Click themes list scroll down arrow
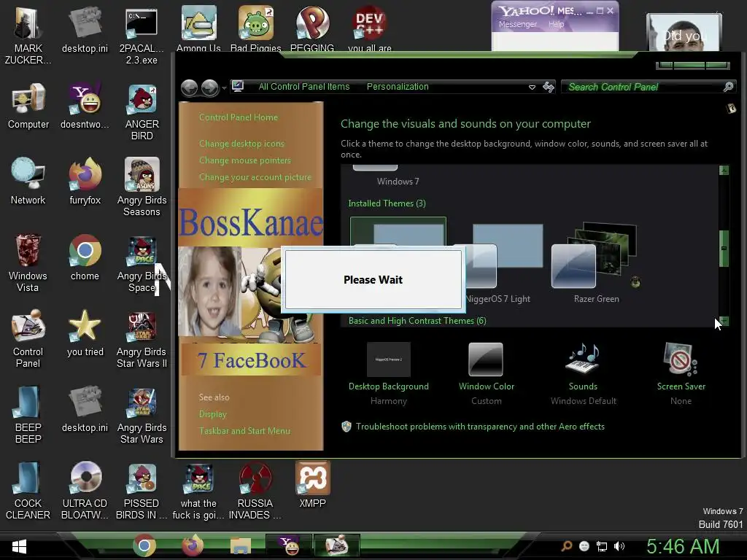The width and height of the screenshot is (747, 560). pyautogui.click(x=724, y=321)
